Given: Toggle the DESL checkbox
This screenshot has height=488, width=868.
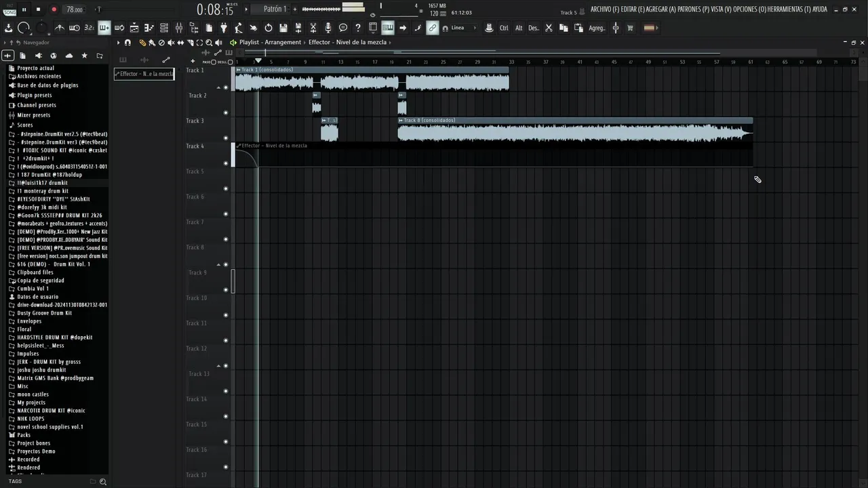Looking at the screenshot, I should point(230,62).
